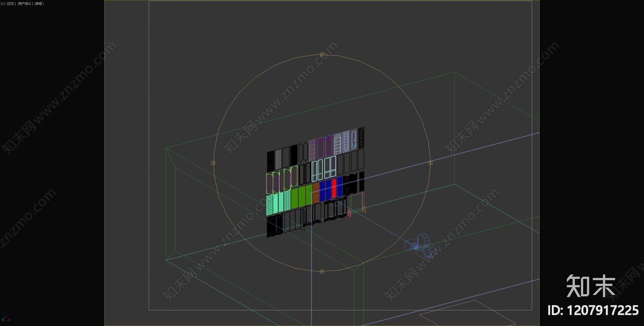Open the 线框 display mode menu
Screen dimensions: 644x326
(39, 4)
